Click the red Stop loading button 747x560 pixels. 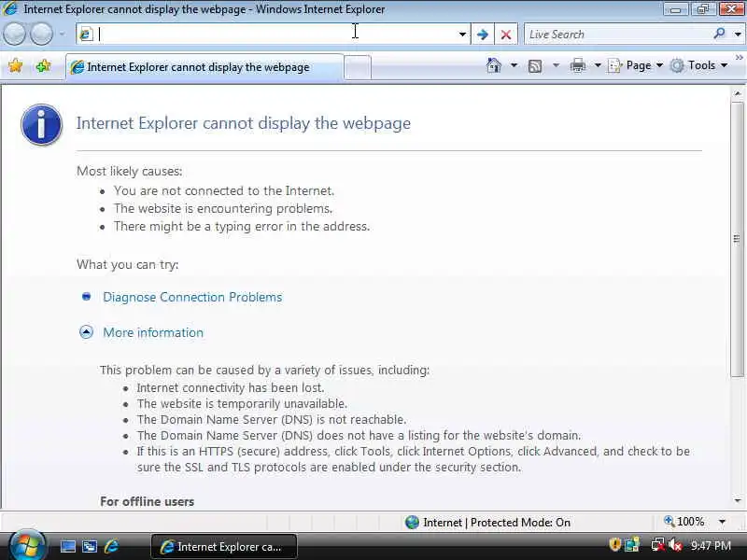click(x=506, y=35)
